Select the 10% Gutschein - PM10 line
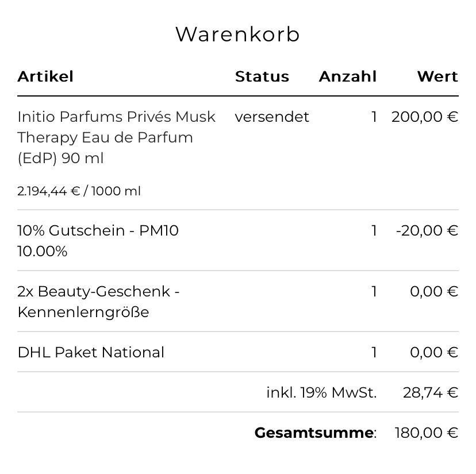This screenshot has height=474, width=476. click(98, 230)
